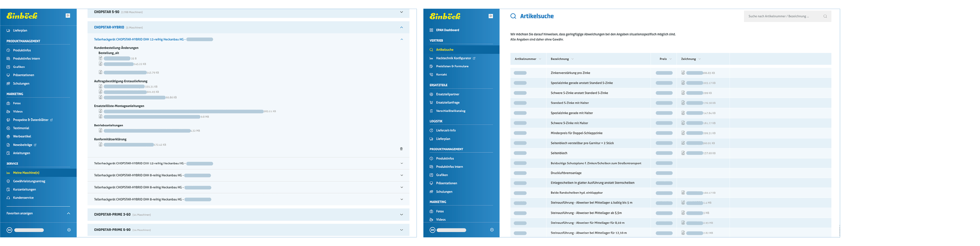Collapse the right sidebar with the menu icon
Image resolution: width=980 pixels, height=246 pixels.
pos(491,16)
